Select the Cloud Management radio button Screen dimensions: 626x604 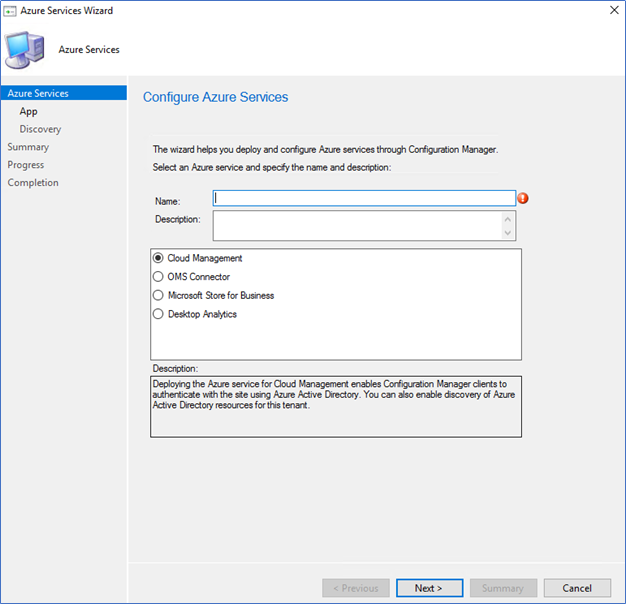[158, 258]
